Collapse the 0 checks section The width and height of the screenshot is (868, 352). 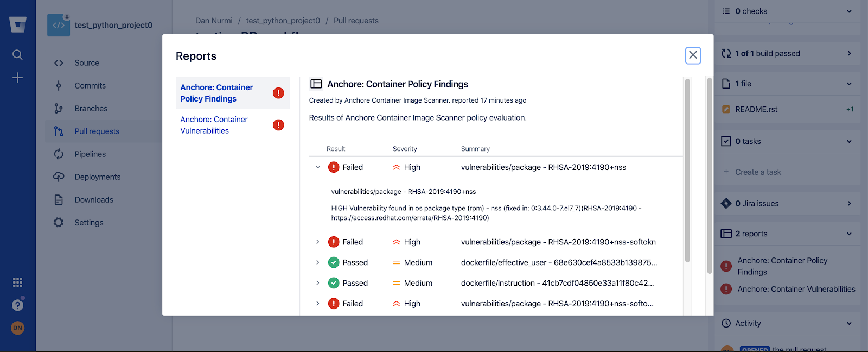pyautogui.click(x=849, y=11)
